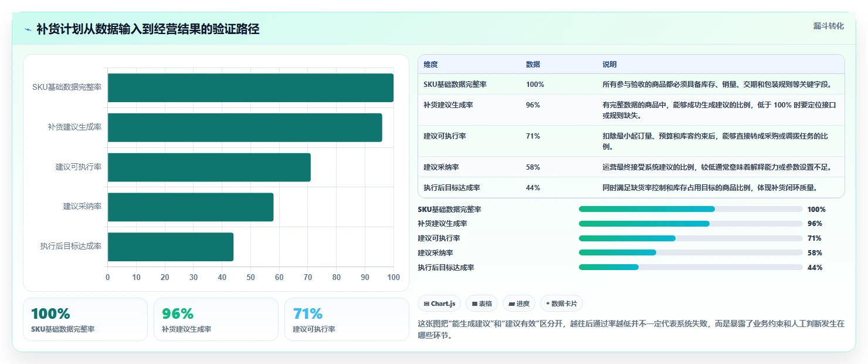868x364 pixels.
Task: Click the 58% value in the table
Action: point(533,167)
